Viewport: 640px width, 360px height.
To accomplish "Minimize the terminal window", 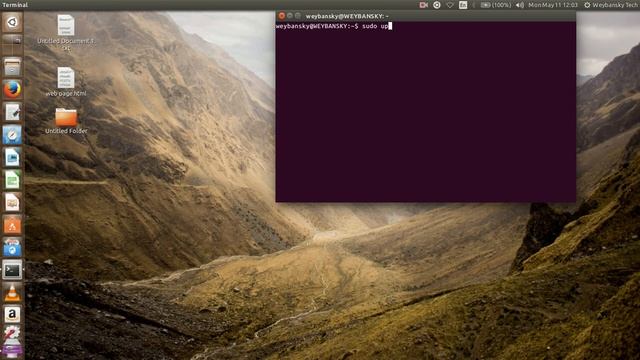I will click(290, 16).
